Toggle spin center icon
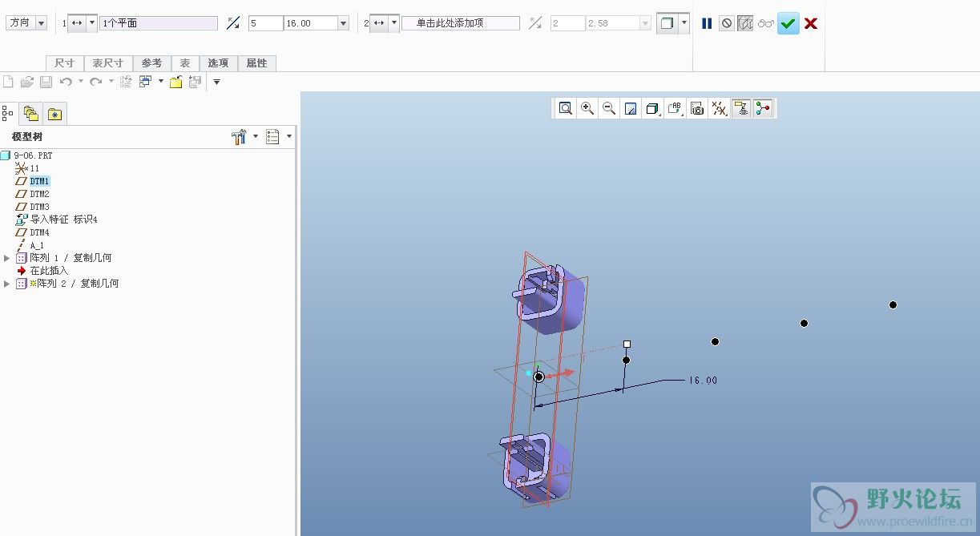The image size is (980, 536). pos(763,108)
